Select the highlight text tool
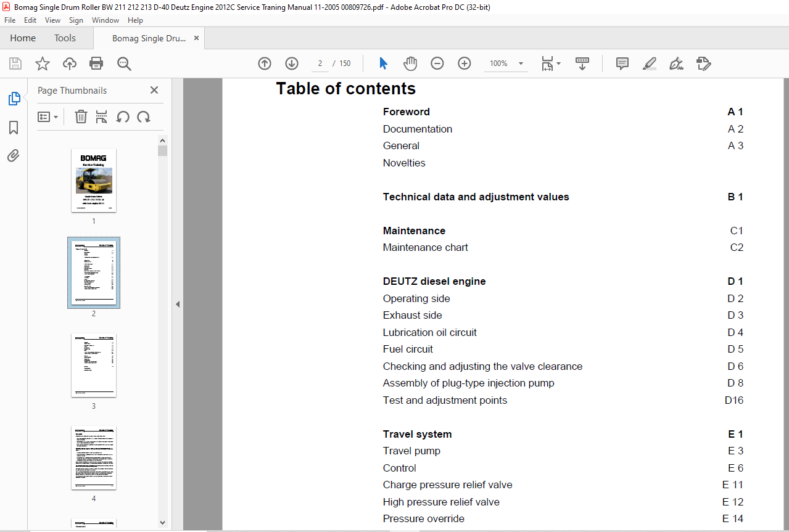 (x=649, y=63)
